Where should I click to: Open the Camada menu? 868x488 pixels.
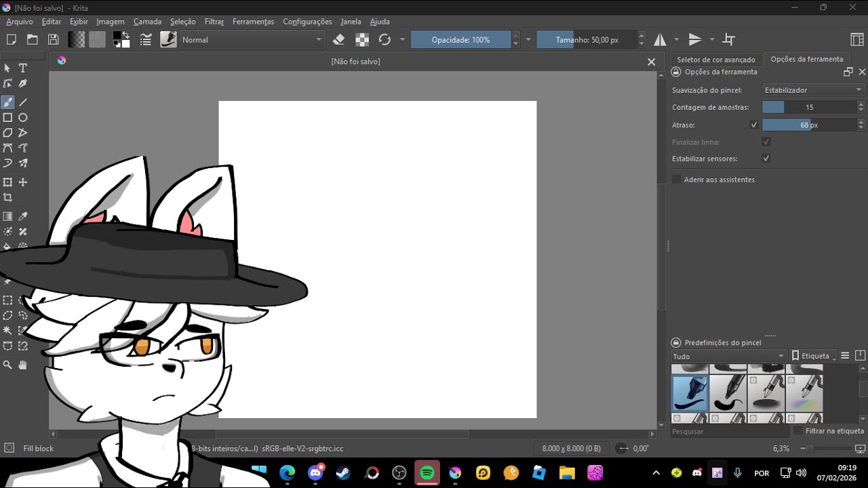point(147,22)
